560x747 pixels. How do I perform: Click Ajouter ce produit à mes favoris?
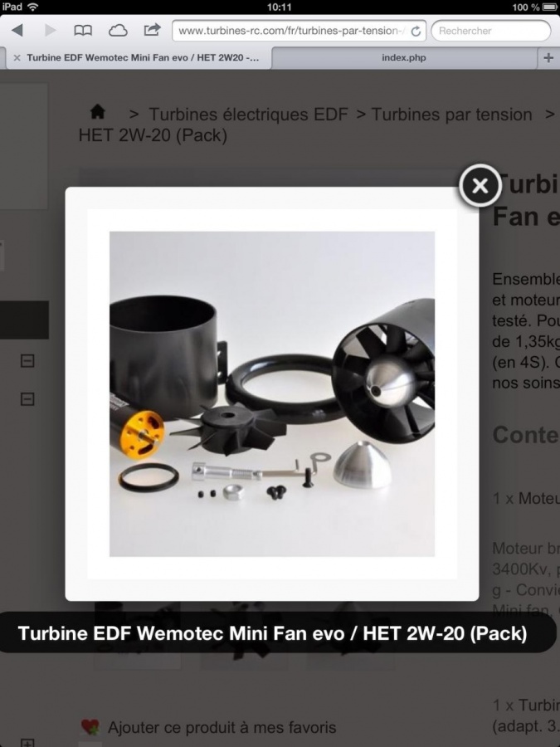coord(222,727)
